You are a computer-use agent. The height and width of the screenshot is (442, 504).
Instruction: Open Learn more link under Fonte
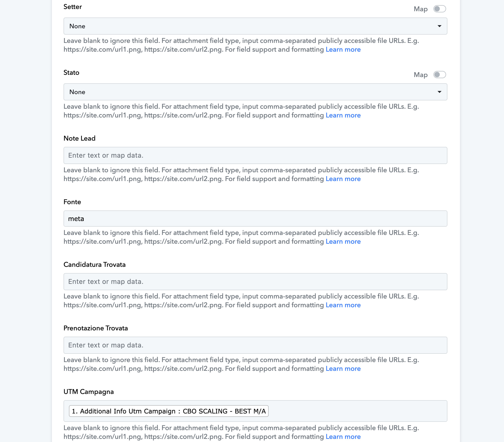[343, 242]
